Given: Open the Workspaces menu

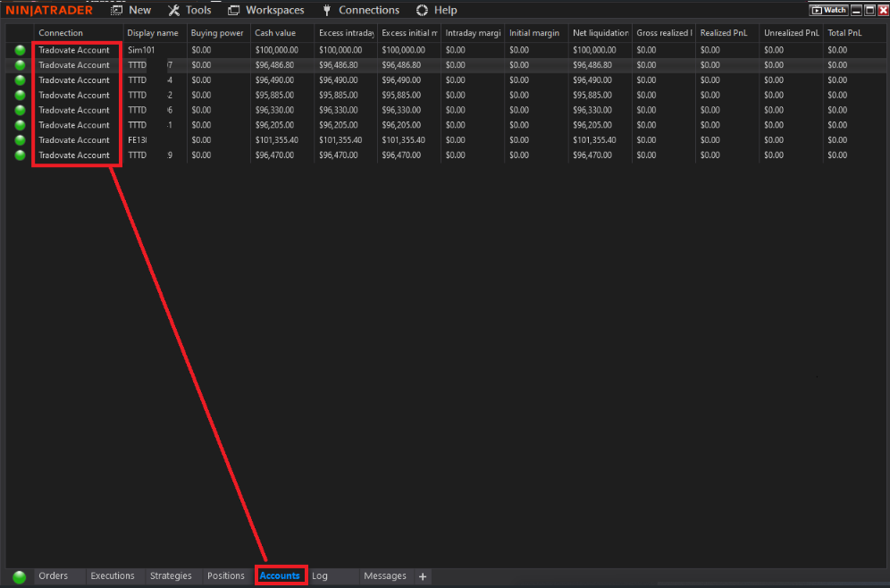Looking at the screenshot, I should click(265, 10).
